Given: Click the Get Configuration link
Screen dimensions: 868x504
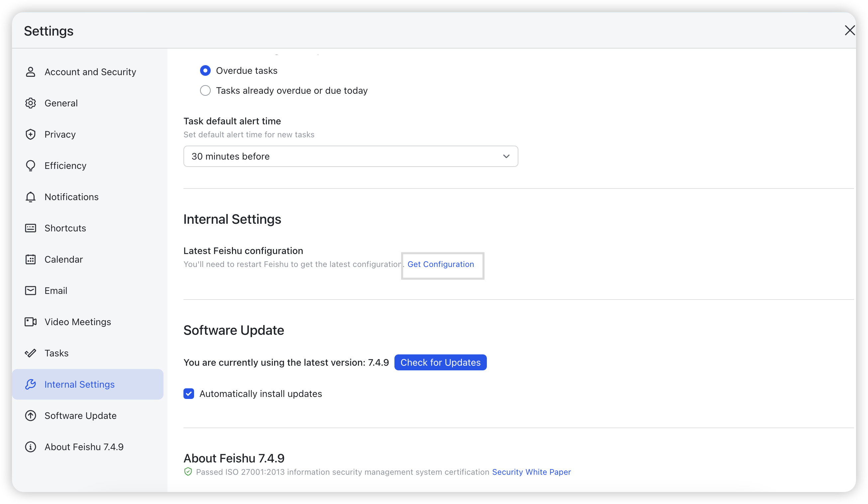Looking at the screenshot, I should pos(441,265).
